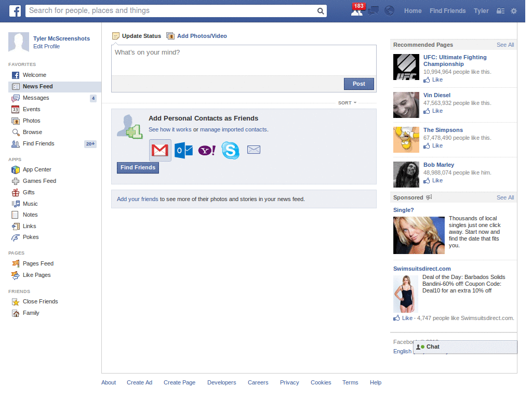Click the Games Feed icon
The image size is (532, 399).
pos(16,181)
